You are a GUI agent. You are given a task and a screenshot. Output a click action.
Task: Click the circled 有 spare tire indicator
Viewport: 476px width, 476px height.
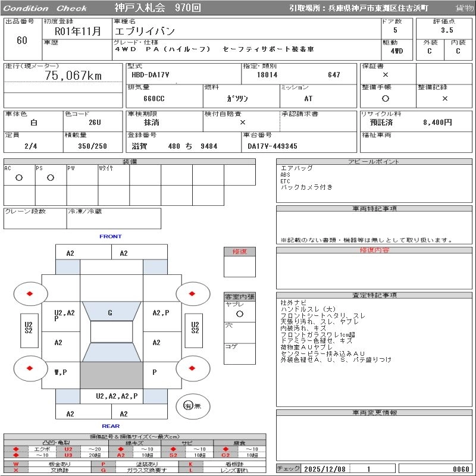[x=189, y=405]
